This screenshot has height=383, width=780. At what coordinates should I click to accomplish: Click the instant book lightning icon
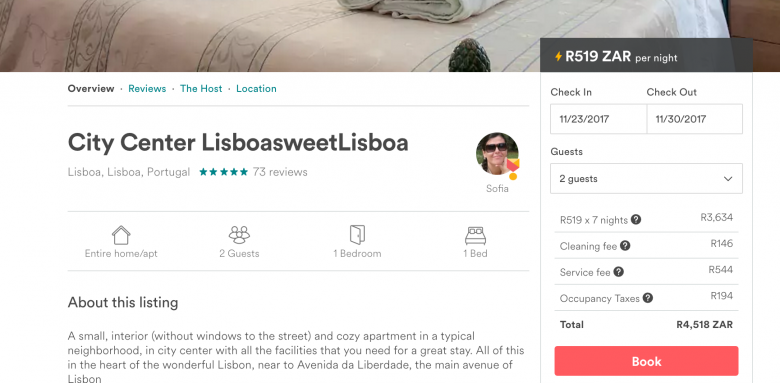pyautogui.click(x=559, y=56)
